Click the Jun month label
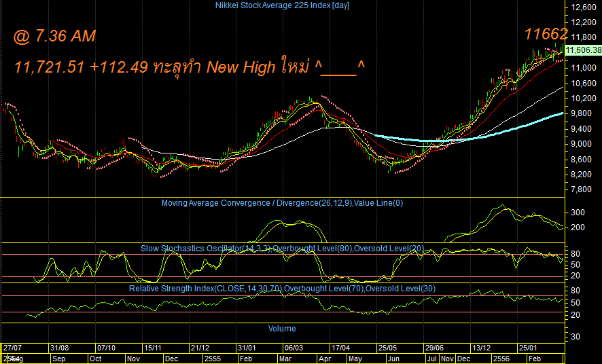This screenshot has height=364, width=602. point(393,359)
